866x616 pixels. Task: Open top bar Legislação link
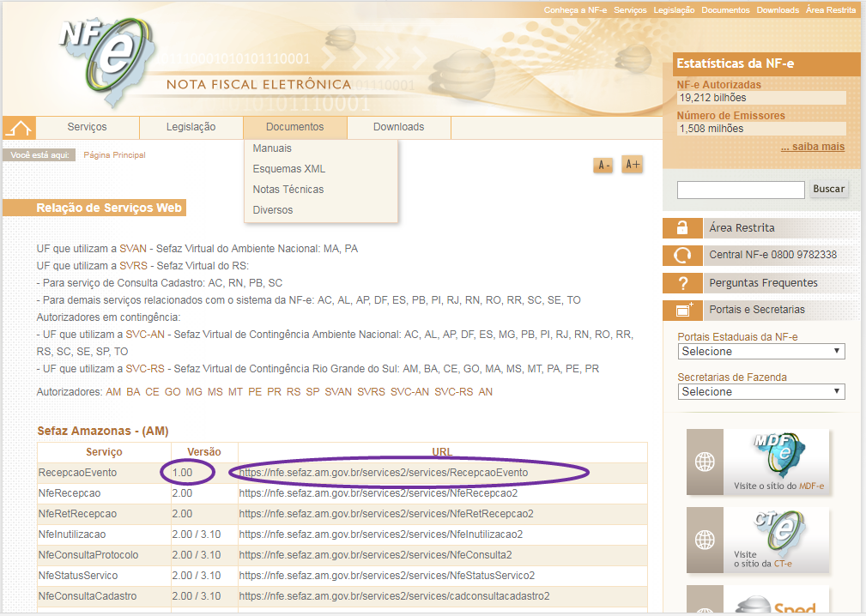point(674,10)
